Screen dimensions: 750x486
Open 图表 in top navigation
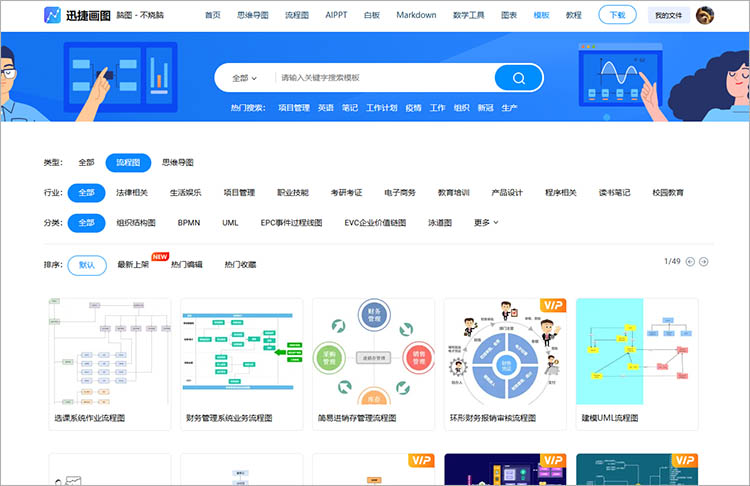click(509, 15)
